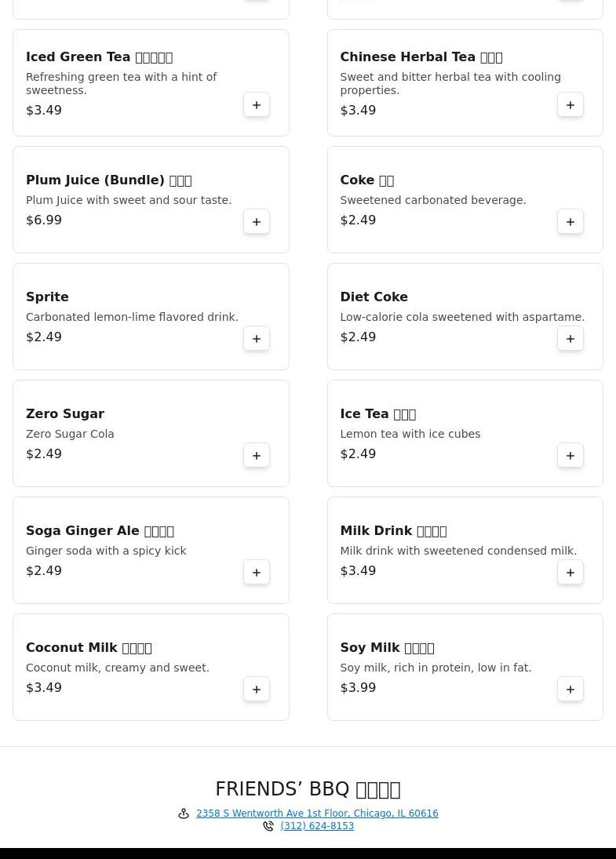
Task: Add Soy Milk to the cart
Action: (x=570, y=690)
